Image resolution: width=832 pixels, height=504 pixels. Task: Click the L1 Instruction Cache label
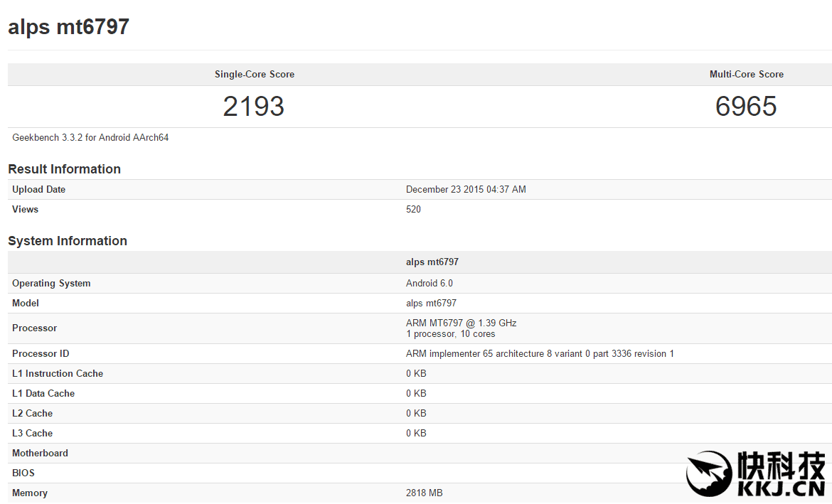coord(58,374)
